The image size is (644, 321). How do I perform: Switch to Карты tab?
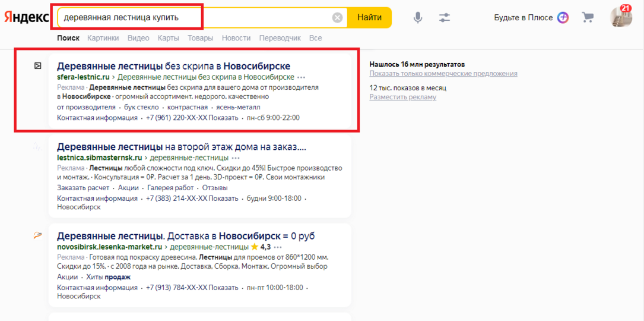point(169,38)
